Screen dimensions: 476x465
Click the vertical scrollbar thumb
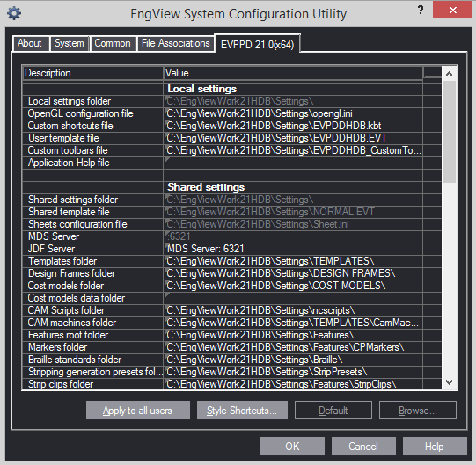pos(450,132)
